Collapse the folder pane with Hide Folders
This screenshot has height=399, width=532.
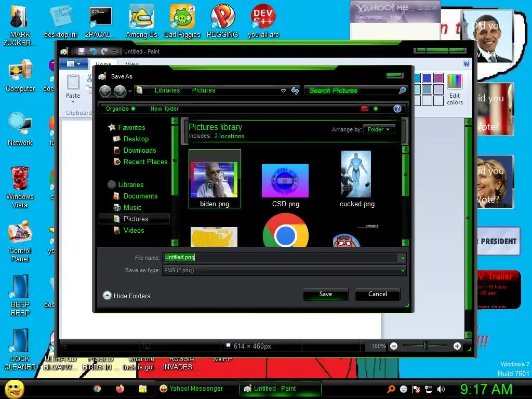click(x=127, y=296)
